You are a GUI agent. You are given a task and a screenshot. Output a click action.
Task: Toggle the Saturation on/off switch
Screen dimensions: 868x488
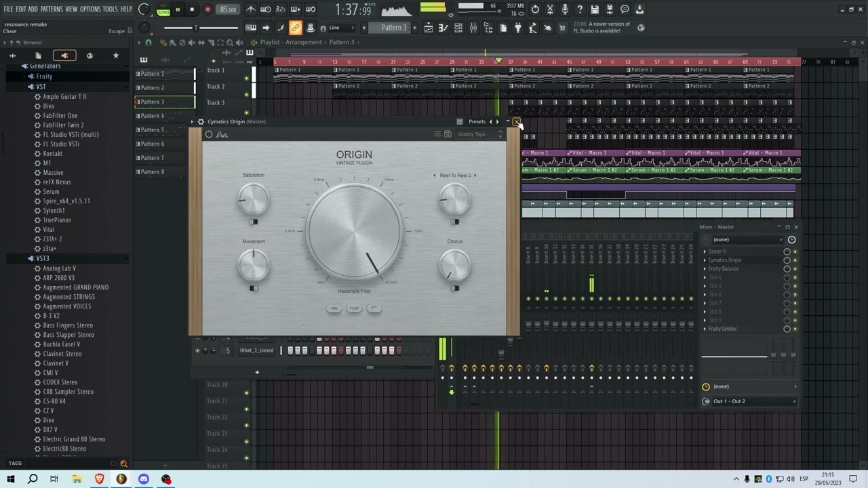click(253, 222)
